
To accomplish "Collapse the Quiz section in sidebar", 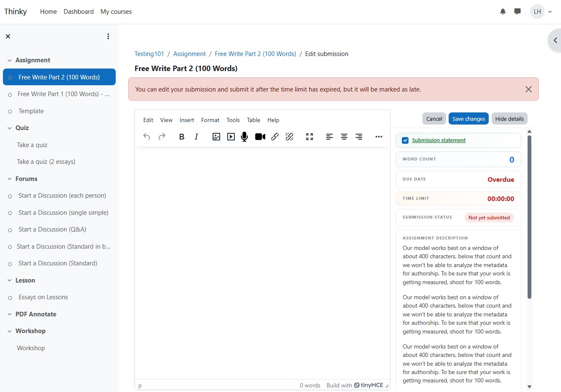I will pos(10,128).
